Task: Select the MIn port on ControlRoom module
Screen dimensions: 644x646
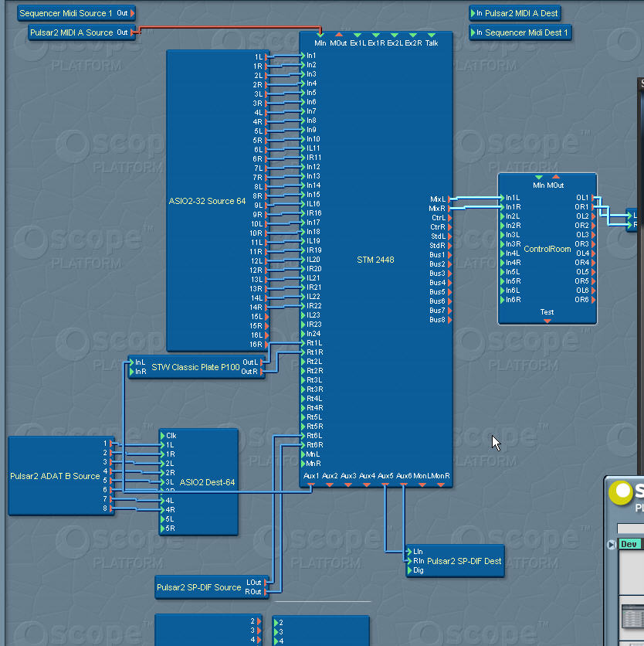Action: coord(538,177)
